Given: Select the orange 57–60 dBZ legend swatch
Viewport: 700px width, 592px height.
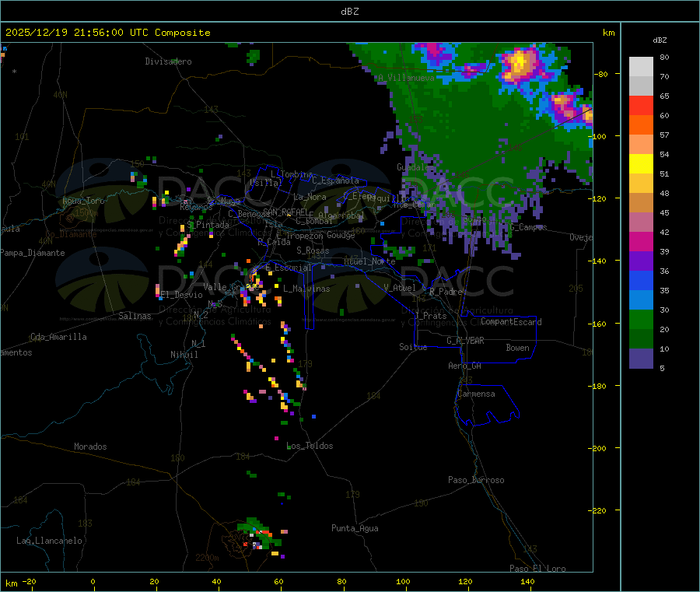Looking at the screenshot, I should click(641, 125).
